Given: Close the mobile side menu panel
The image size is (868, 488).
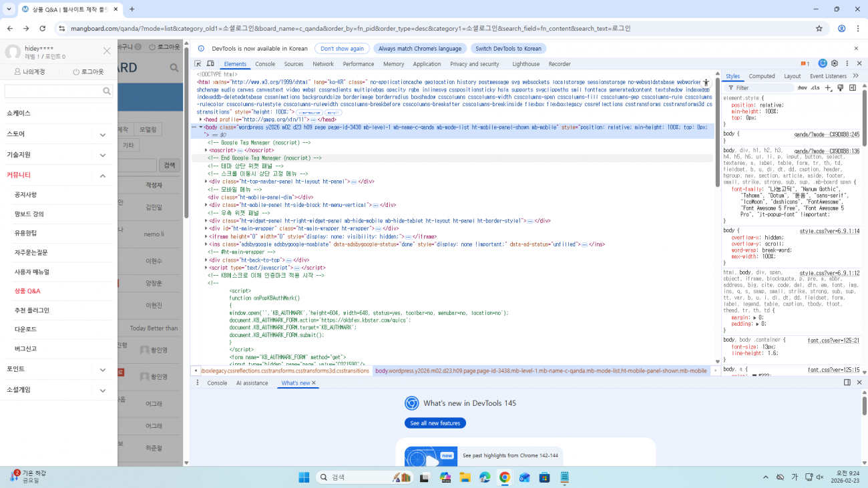Looking at the screenshot, I should tap(107, 51).
